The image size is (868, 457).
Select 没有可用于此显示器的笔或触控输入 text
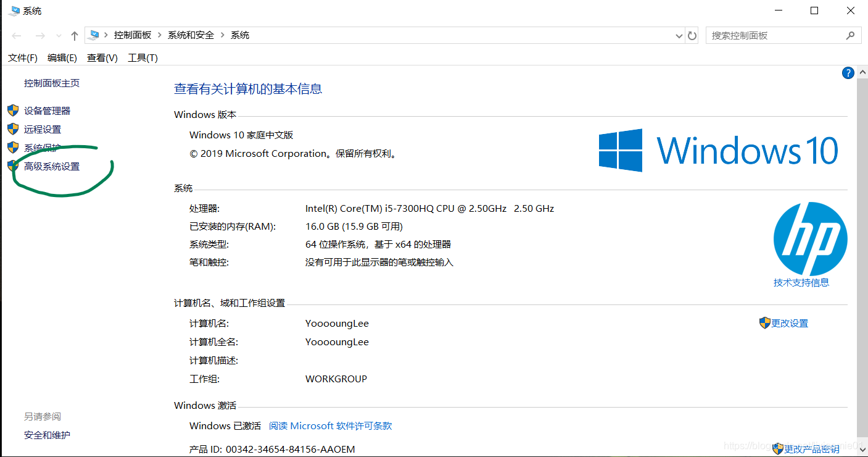[379, 262]
